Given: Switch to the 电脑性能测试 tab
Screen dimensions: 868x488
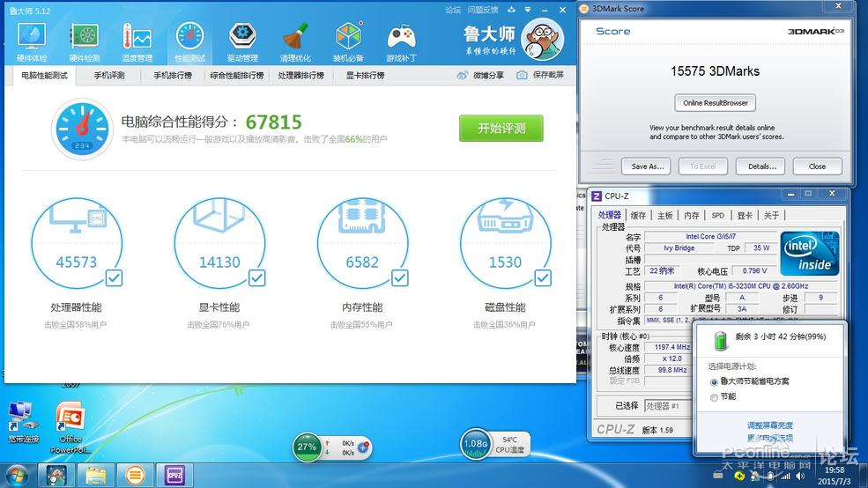Looking at the screenshot, I should coord(44,75).
